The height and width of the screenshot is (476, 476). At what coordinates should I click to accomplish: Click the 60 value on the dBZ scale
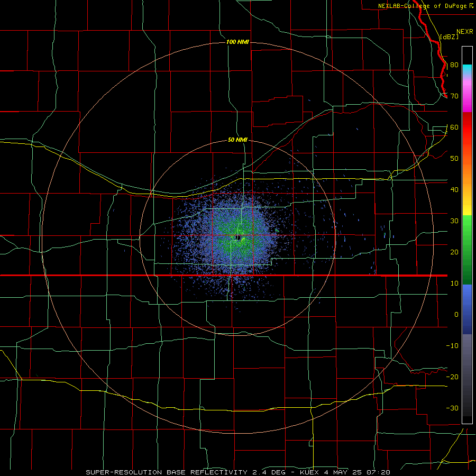(454, 127)
